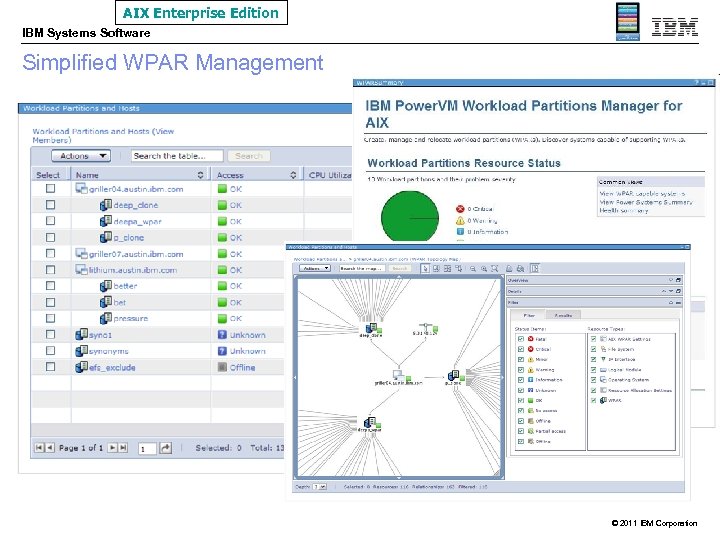
Task: Uncheck the File system resource type checkbox
Action: (x=593, y=349)
